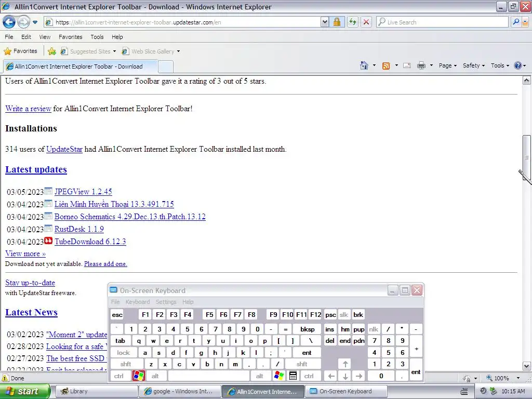
Task: Open the recent pages dropdown arrow
Action: pos(35,22)
